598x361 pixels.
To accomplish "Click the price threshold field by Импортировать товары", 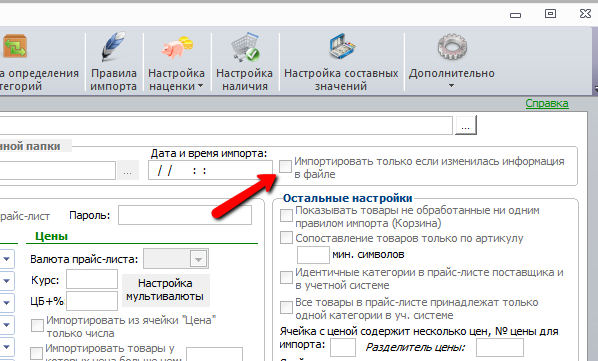I will [x=214, y=354].
